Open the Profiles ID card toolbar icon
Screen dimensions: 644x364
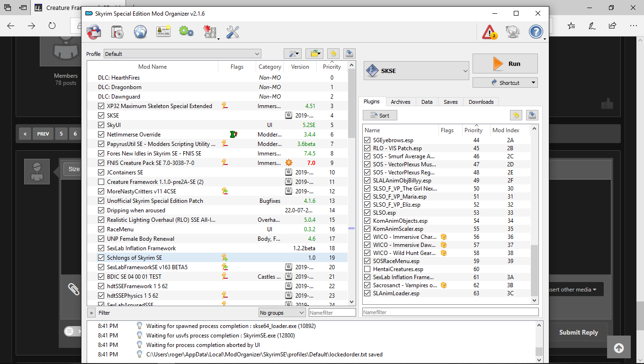click(163, 32)
